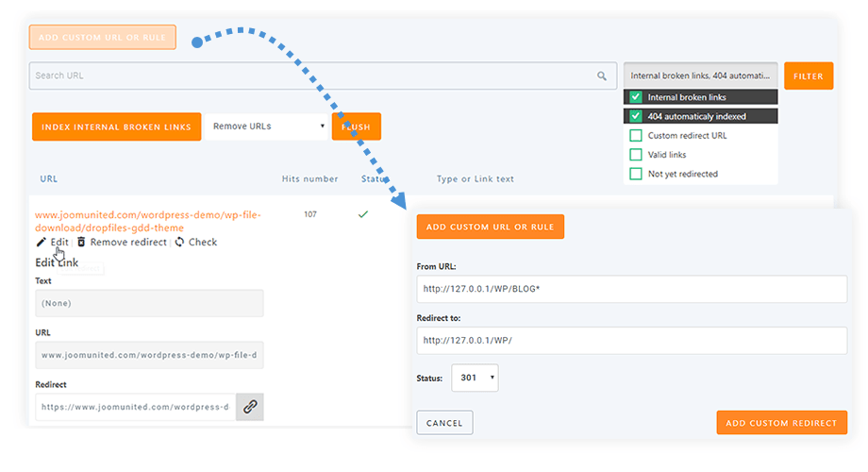This screenshot has height=472, width=868.
Task: Click the trash Remove redirect icon
Action: click(x=81, y=243)
